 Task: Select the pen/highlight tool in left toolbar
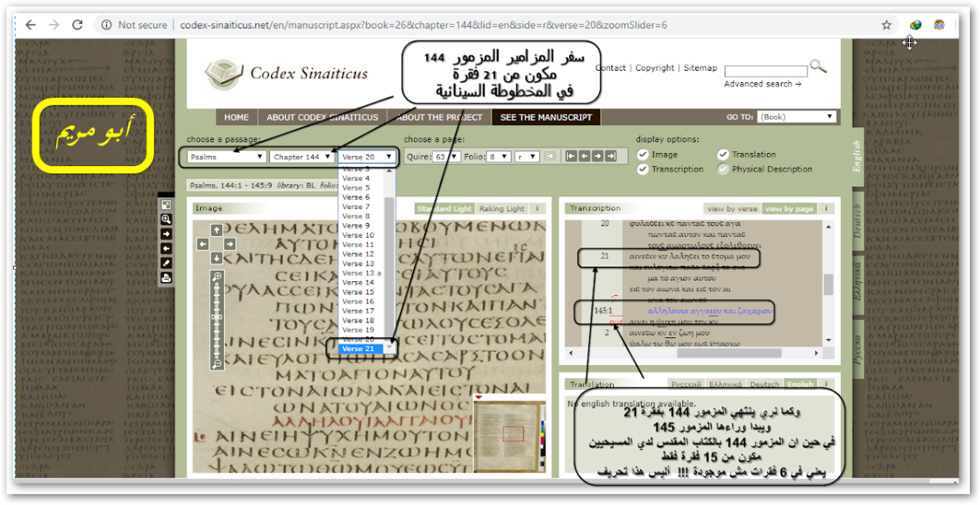coord(166,263)
